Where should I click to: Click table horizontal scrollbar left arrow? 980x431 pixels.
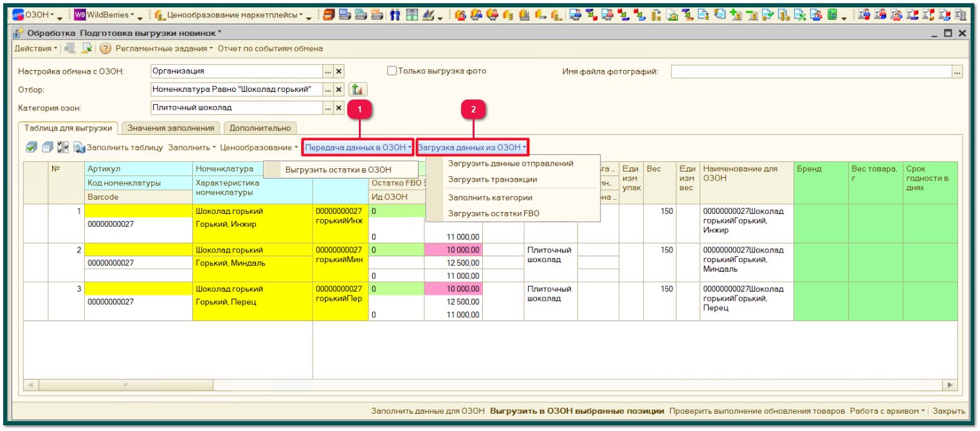pyautogui.click(x=30, y=385)
